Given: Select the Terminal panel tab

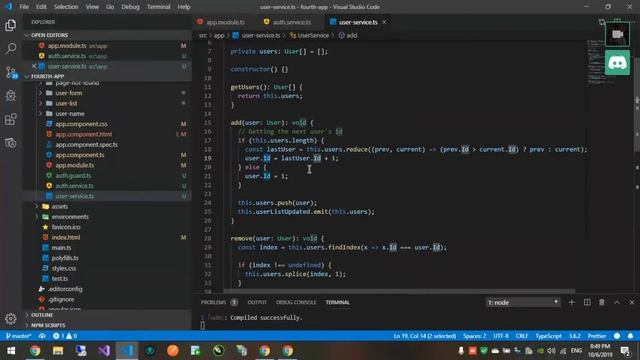Looking at the screenshot, I should pos(338,302).
